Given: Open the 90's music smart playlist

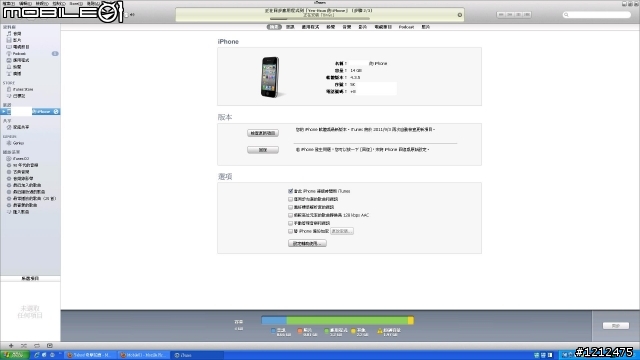Looking at the screenshot, I should (x=25, y=165).
